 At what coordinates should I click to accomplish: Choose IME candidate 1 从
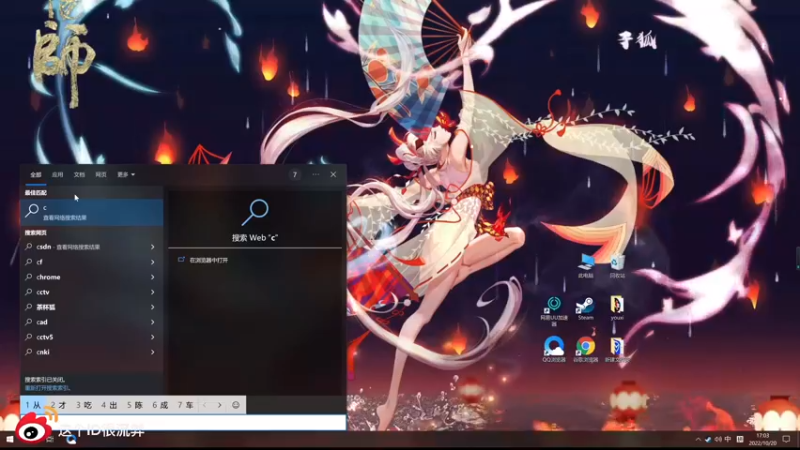pyautogui.click(x=34, y=405)
